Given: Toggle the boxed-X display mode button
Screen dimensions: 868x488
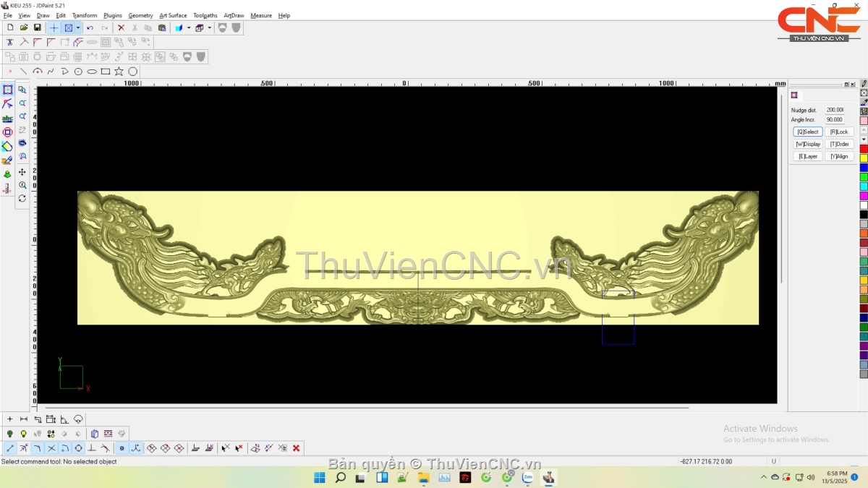Looking at the screenshot, I should pos(68,27).
